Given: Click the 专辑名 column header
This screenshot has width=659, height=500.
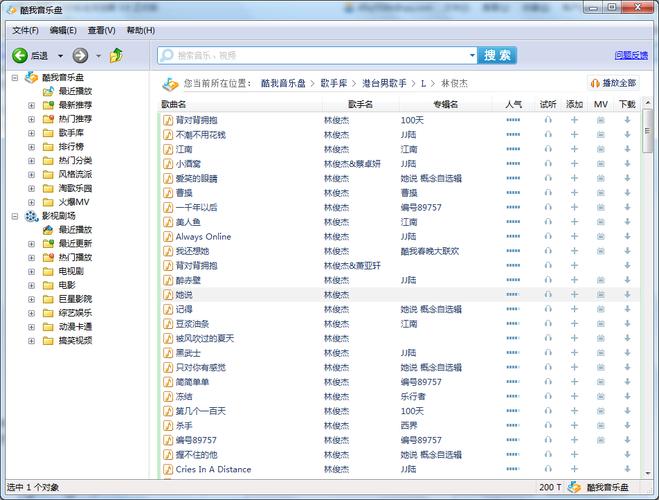Looking at the screenshot, I should pos(445,104).
